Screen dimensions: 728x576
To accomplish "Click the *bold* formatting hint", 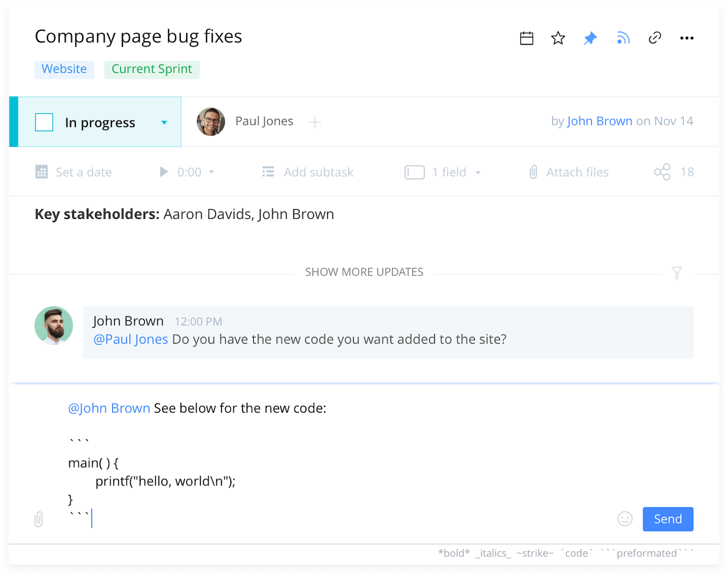I will click(x=454, y=553).
